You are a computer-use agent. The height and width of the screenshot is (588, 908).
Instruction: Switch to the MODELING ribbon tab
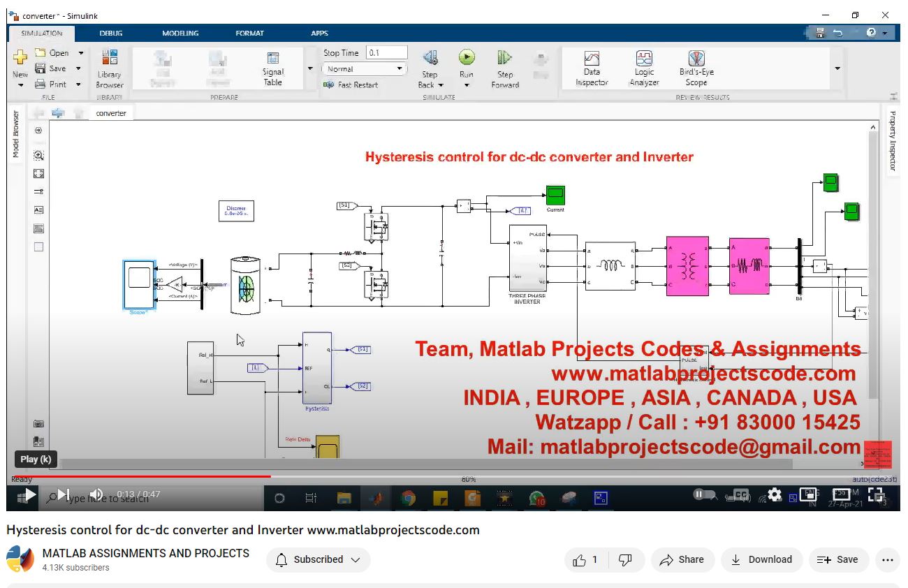pos(180,33)
